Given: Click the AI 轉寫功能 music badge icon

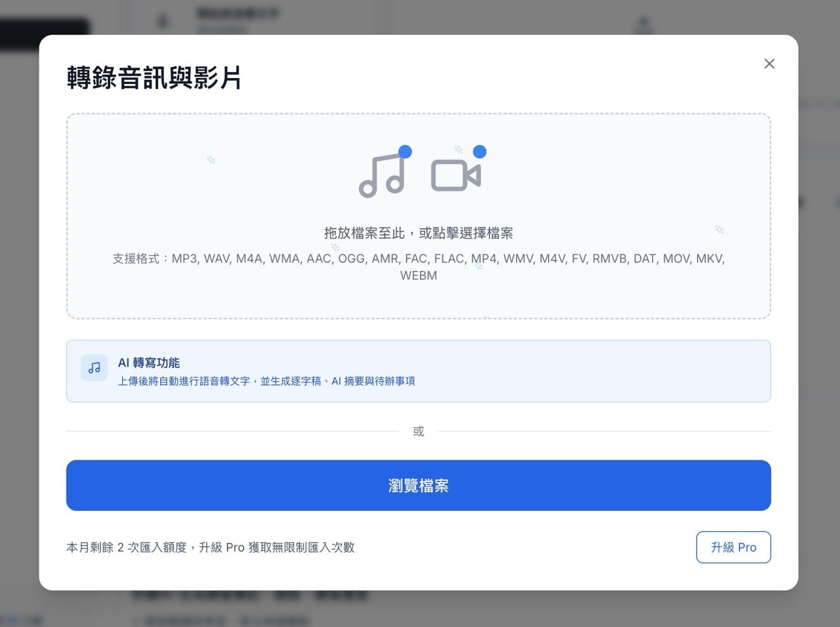Looking at the screenshot, I should click(x=94, y=368).
